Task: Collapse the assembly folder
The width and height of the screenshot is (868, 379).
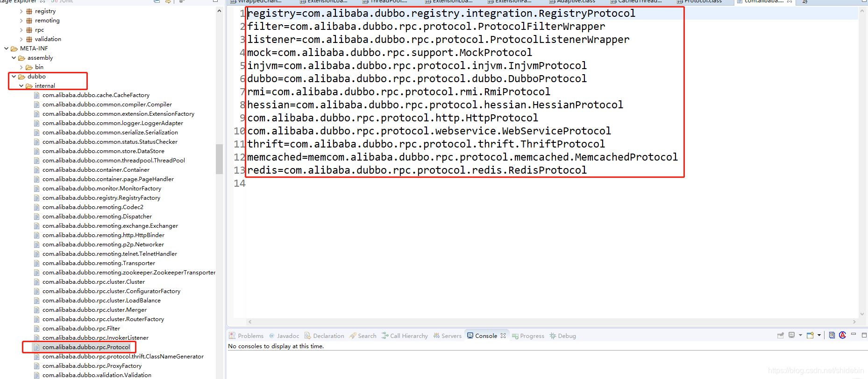Action: pos(14,58)
